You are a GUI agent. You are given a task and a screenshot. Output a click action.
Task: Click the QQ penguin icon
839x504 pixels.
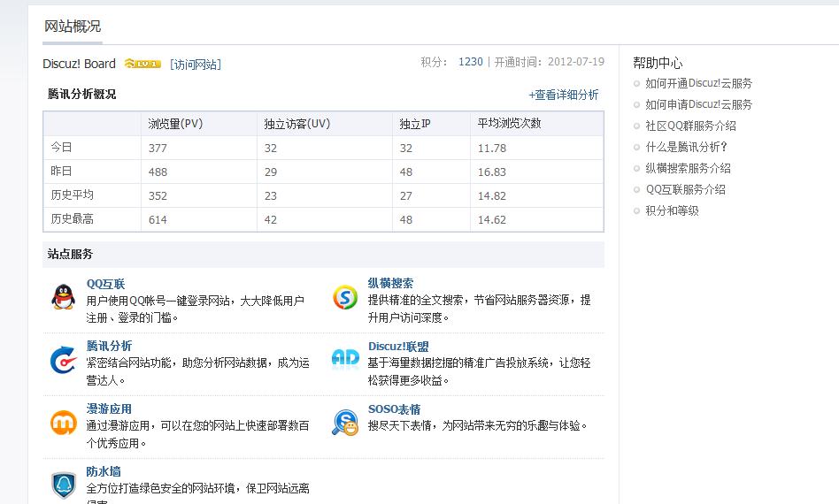point(63,296)
